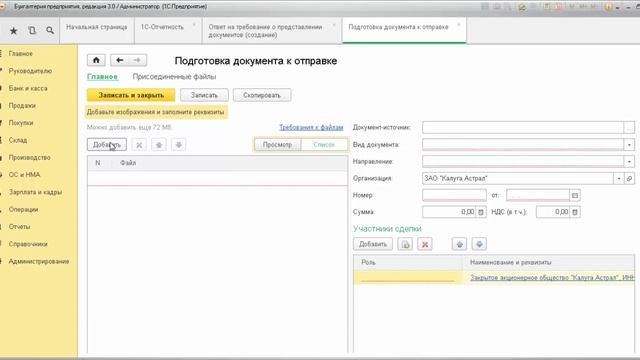Close the 1С-Отчетность tab
Image resolution: width=640 pixels, height=360 pixels.
click(194, 25)
